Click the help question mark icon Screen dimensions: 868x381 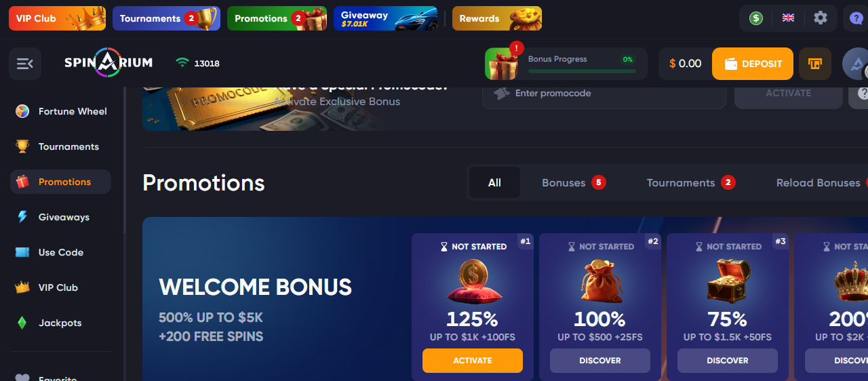coord(856,18)
